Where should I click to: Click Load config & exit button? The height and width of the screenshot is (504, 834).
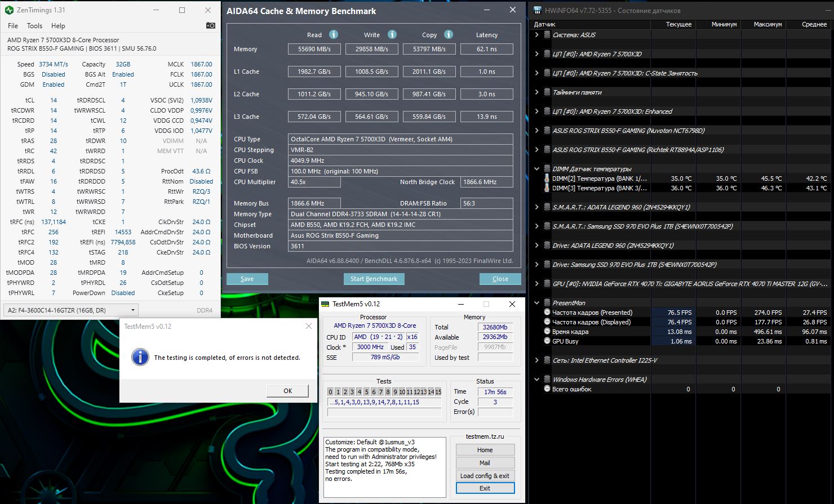(x=485, y=476)
